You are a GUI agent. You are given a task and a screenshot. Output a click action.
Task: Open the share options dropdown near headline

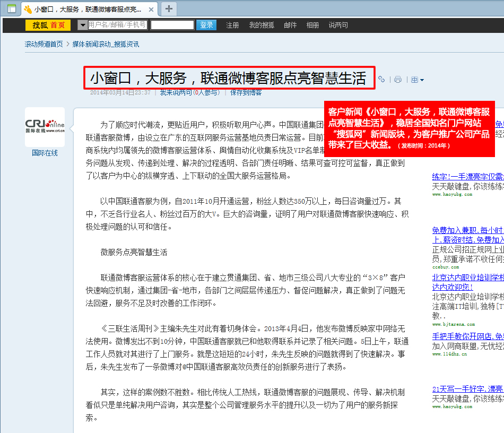[x=418, y=80]
